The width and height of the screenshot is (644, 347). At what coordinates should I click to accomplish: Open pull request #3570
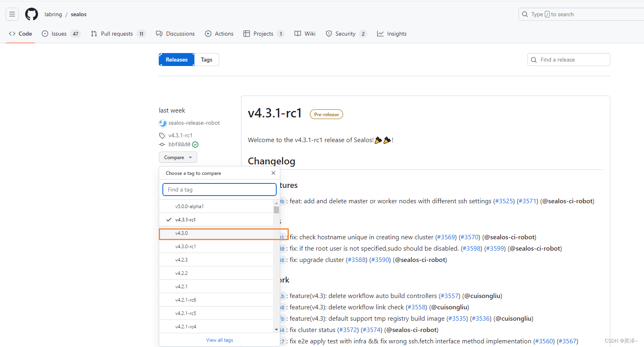click(x=469, y=237)
